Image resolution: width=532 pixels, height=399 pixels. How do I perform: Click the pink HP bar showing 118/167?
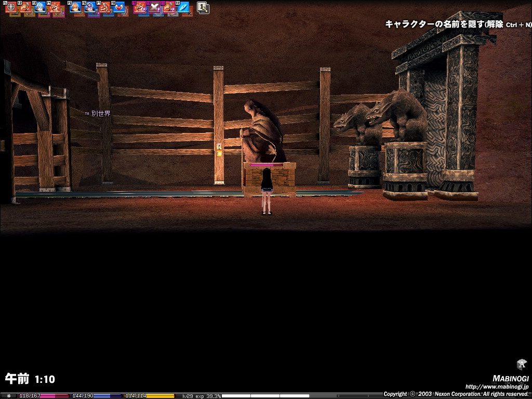[x=44, y=396]
